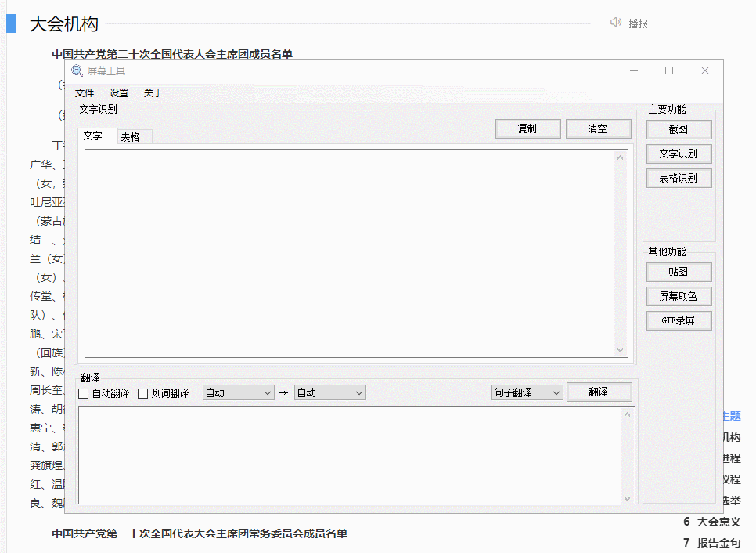The image size is (756, 553).
Task: Start GIF录屏 recording
Action: (679, 320)
